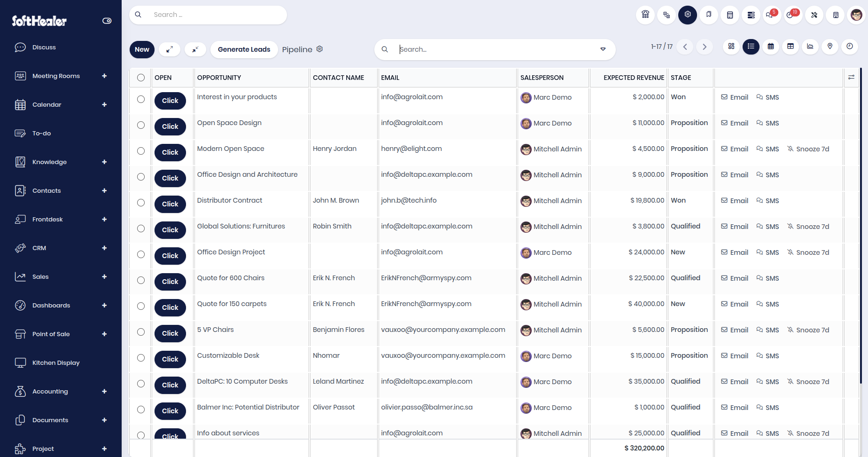Expand Accounting submenu
The image size is (868, 457).
point(104,391)
